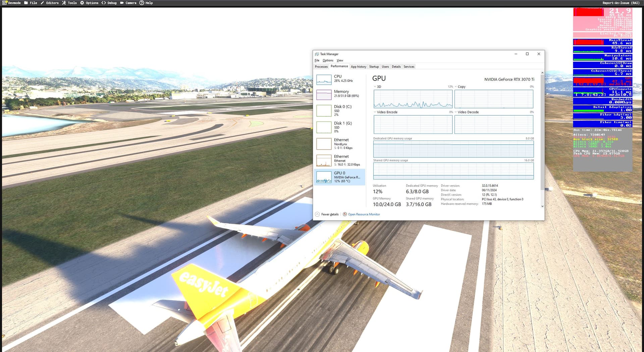This screenshot has height=352, width=644.
Task: Open Task Manager's View menu
Action: click(340, 60)
